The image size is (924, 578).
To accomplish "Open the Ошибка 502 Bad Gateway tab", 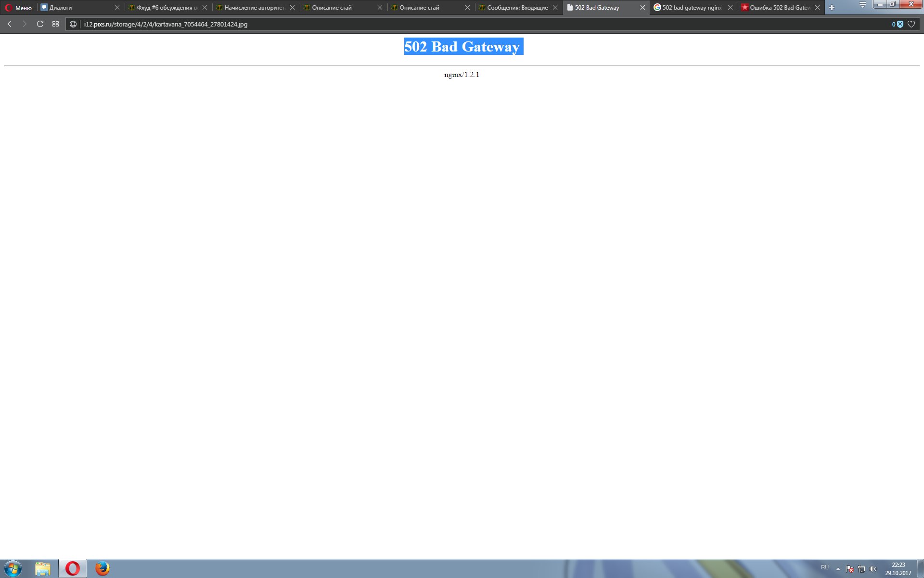I will (781, 8).
